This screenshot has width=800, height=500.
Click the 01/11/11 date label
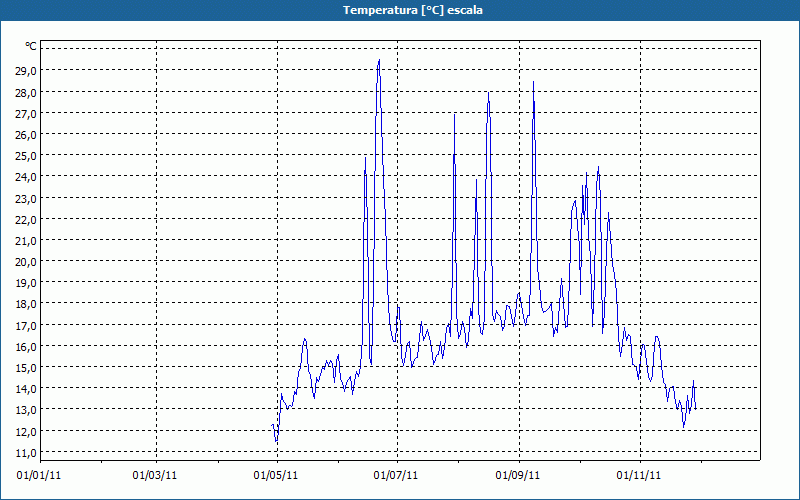coord(639,476)
